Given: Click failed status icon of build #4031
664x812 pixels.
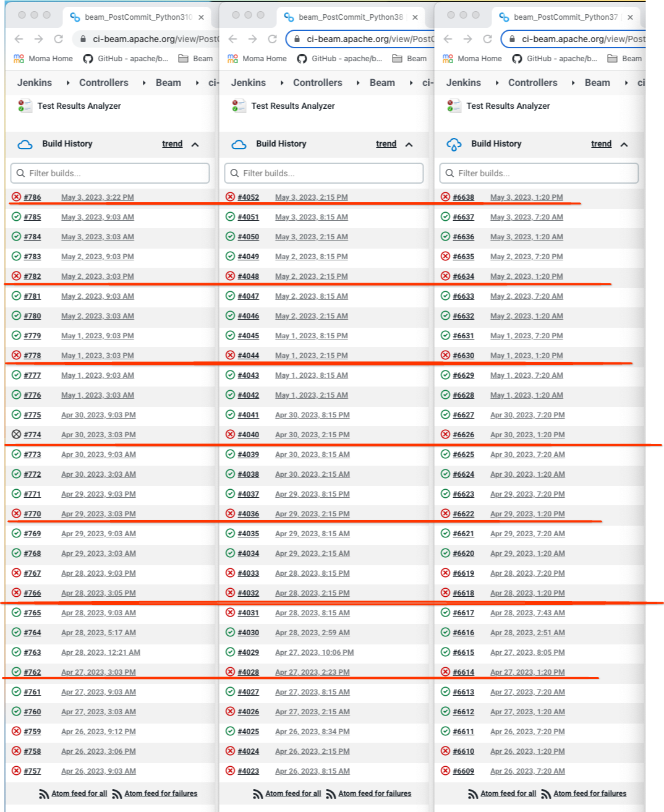Looking at the screenshot, I should (230, 613).
